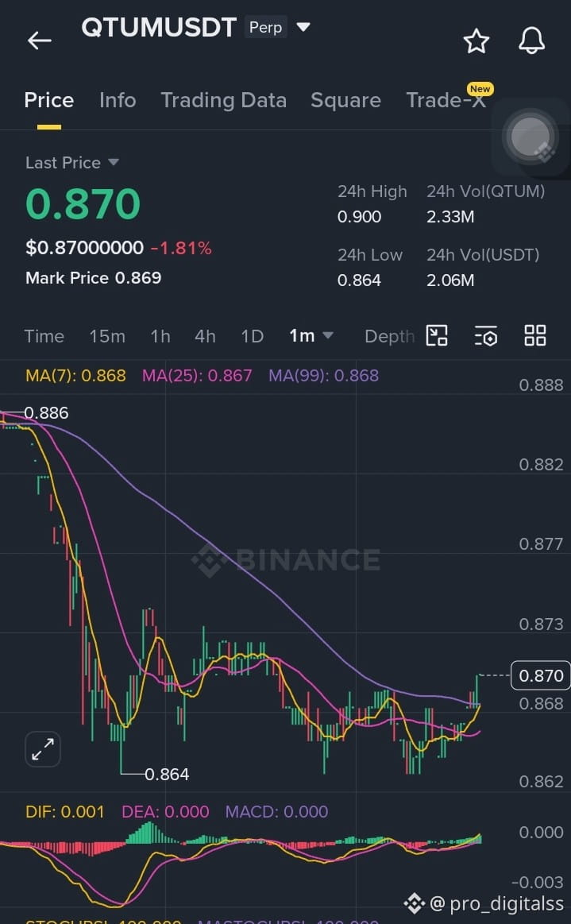The height and width of the screenshot is (924, 571).
Task: Tap the 0.886 high marker on chart
Action: 46,413
